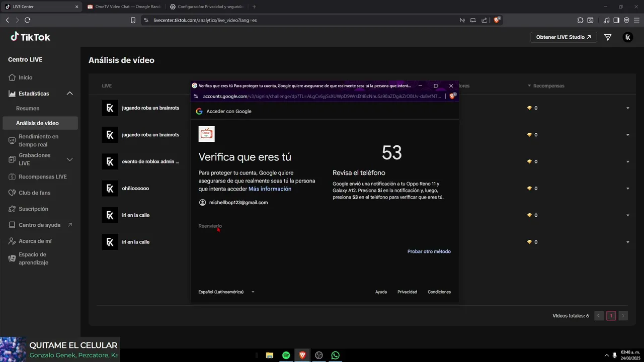
Task: Open Suscripción page
Action: (34, 209)
